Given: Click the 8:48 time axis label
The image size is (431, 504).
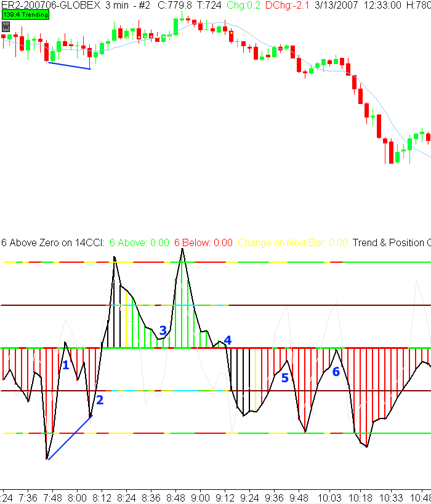Looking at the screenshot, I should coord(175,498).
